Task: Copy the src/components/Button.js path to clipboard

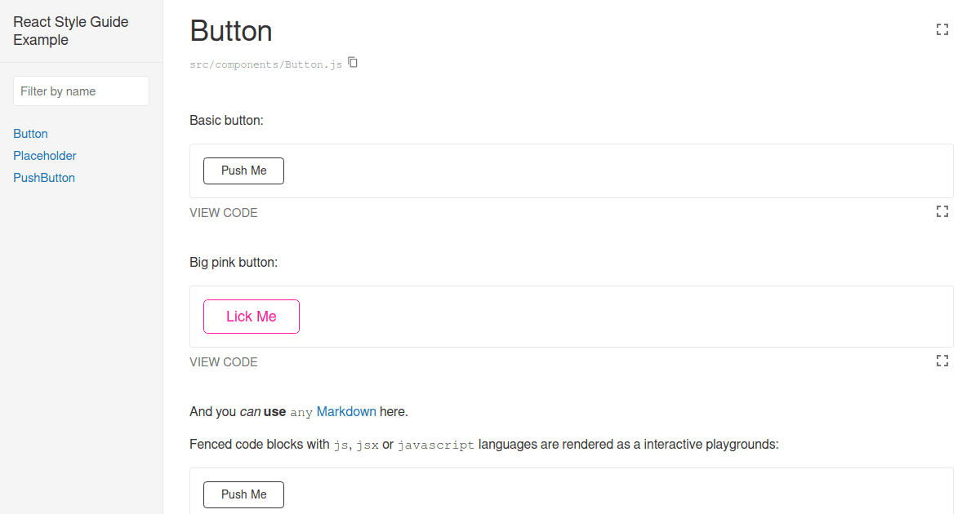Action: pos(352,62)
